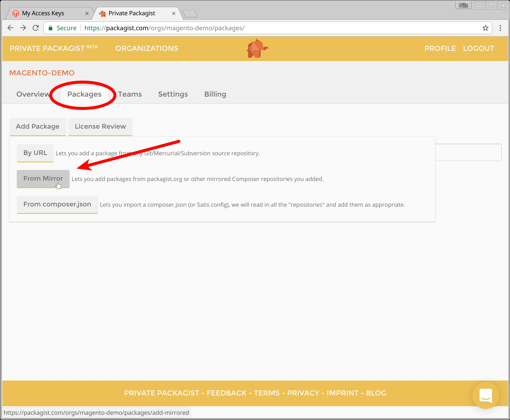Open the footer Imprint link
The width and height of the screenshot is (510, 420).
click(x=343, y=393)
